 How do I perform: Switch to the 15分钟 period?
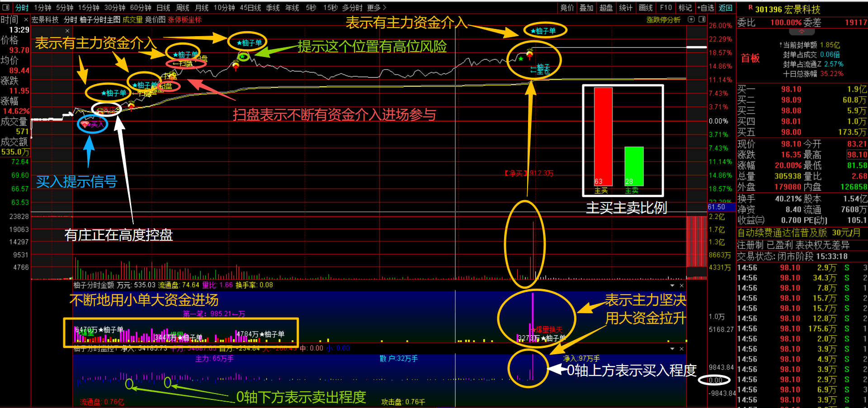[89, 8]
